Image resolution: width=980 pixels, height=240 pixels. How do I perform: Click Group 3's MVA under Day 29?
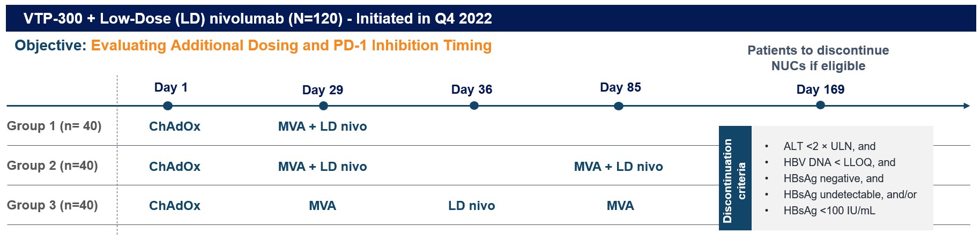[323, 206]
